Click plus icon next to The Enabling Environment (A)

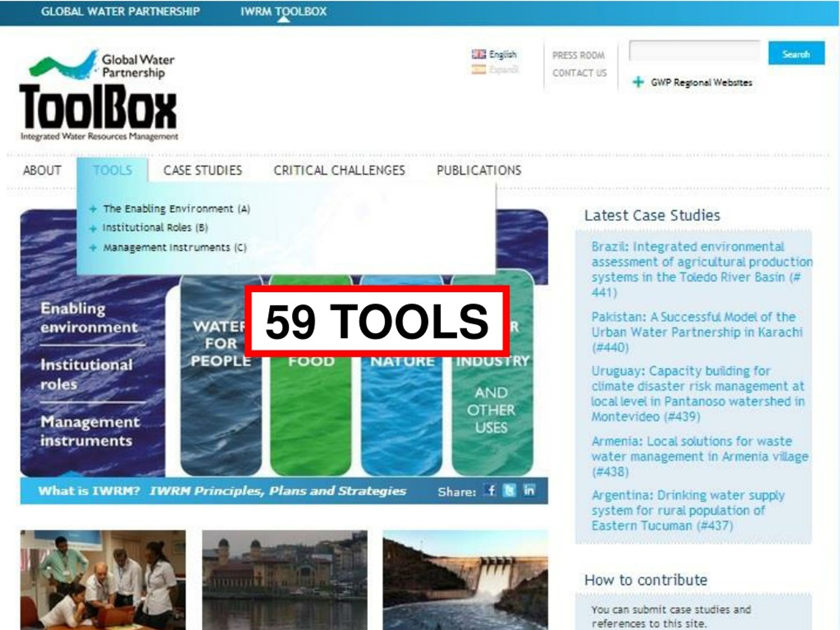(93, 209)
